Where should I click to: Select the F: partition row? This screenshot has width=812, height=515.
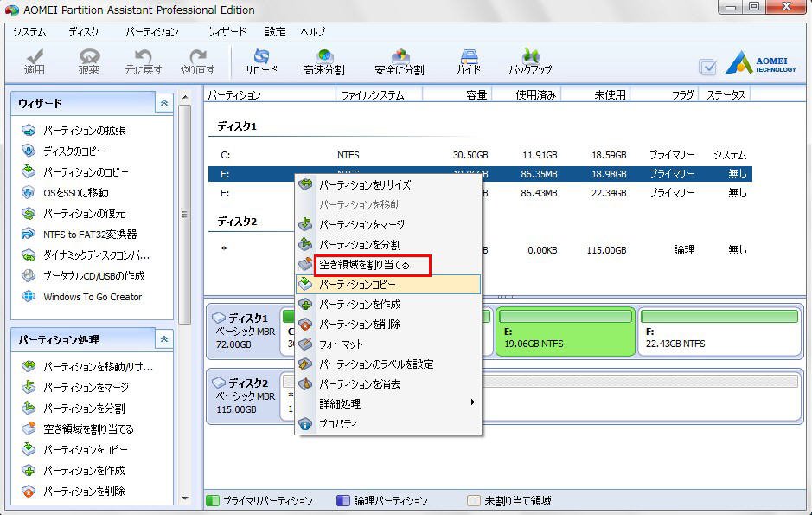point(480,193)
